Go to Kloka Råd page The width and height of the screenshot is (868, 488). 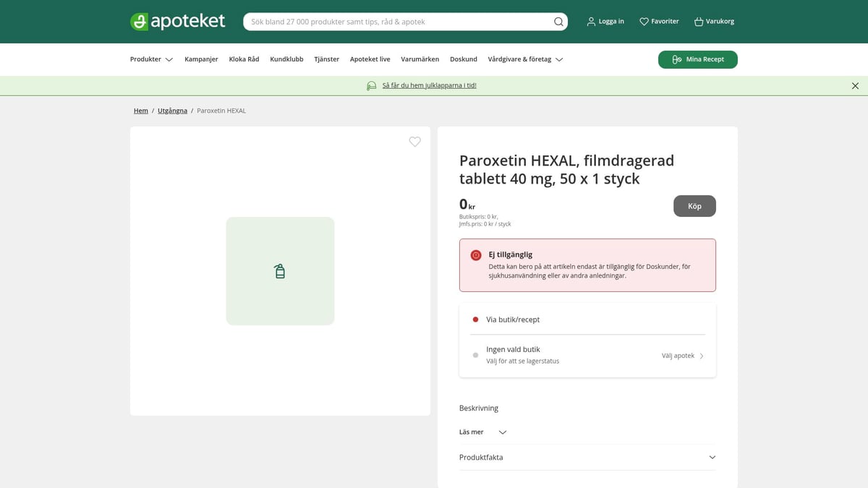click(x=244, y=59)
